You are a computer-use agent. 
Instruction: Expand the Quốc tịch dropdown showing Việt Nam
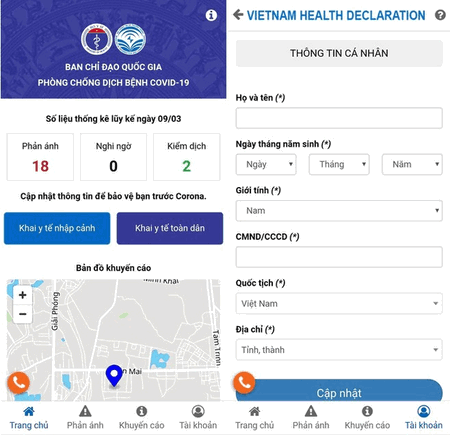click(339, 303)
